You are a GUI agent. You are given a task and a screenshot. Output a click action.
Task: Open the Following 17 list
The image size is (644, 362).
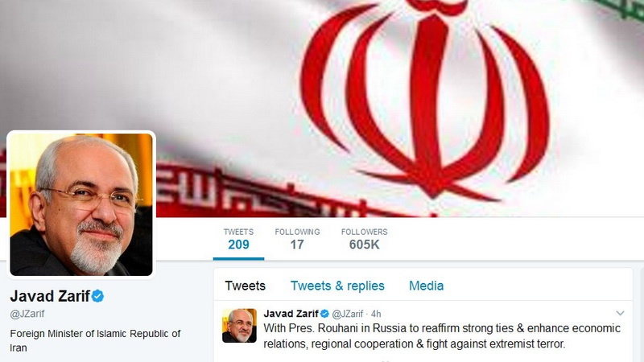click(x=297, y=239)
